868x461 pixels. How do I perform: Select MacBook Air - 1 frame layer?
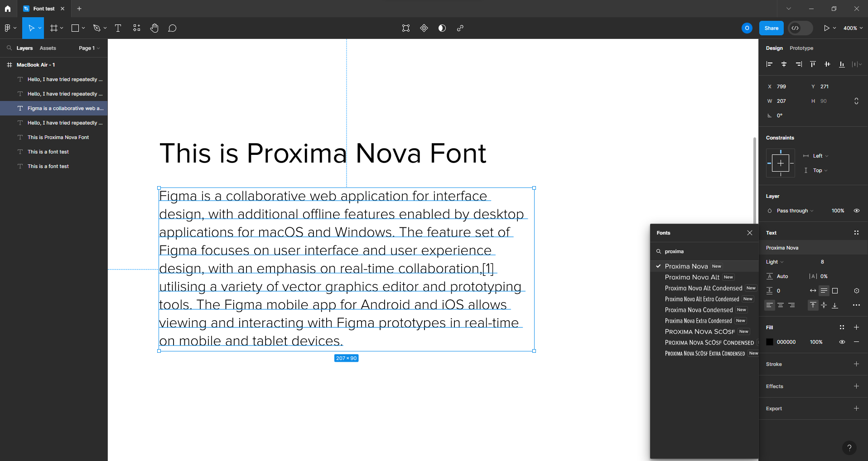coord(54,65)
